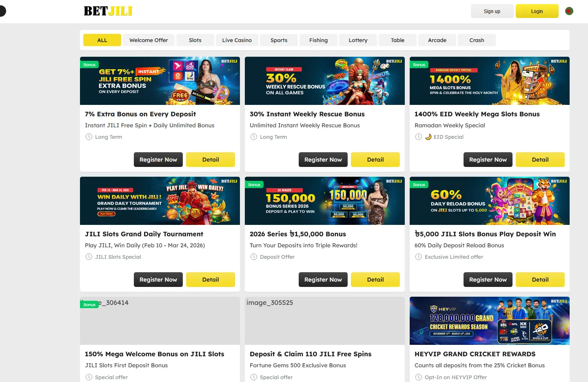Viewport: 588px width, 382px height.
Task: Click the BETJILI logo
Action: coord(108,11)
